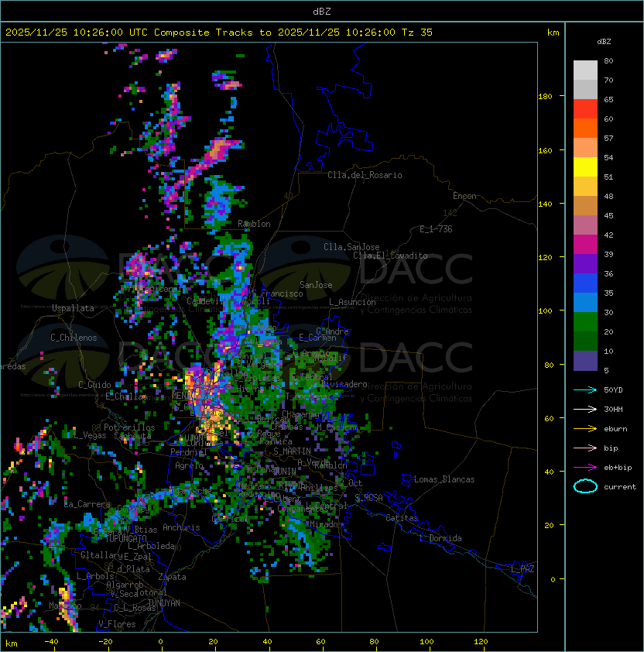The width and height of the screenshot is (644, 652).
Task: Click the 'L_Dormida' map label
Action: point(440,538)
